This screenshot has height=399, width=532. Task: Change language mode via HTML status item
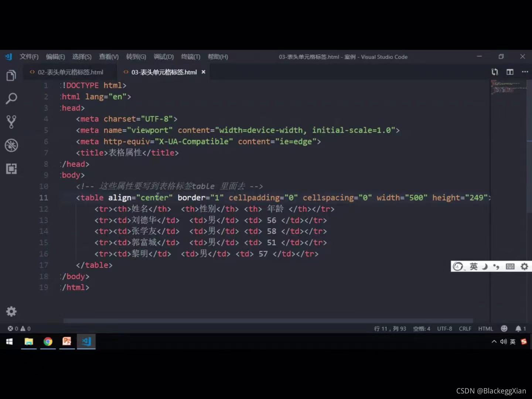click(x=485, y=328)
